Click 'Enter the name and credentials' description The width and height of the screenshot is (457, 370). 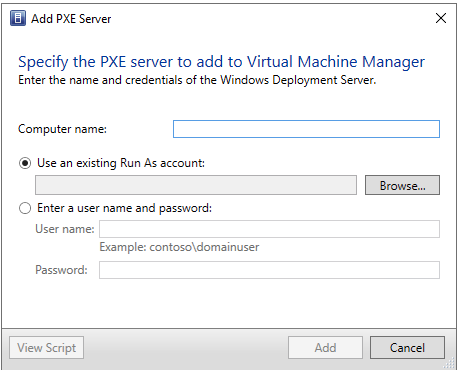point(197,80)
